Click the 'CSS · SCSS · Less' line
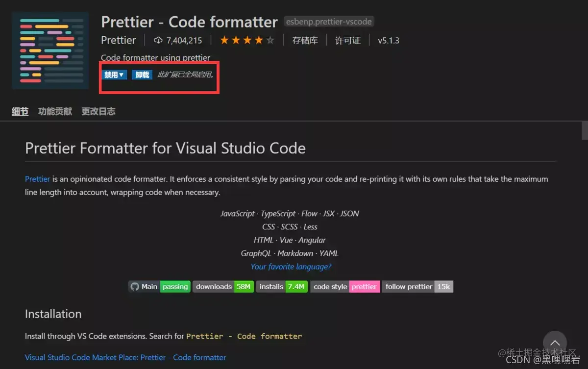The image size is (588, 369). tap(290, 227)
